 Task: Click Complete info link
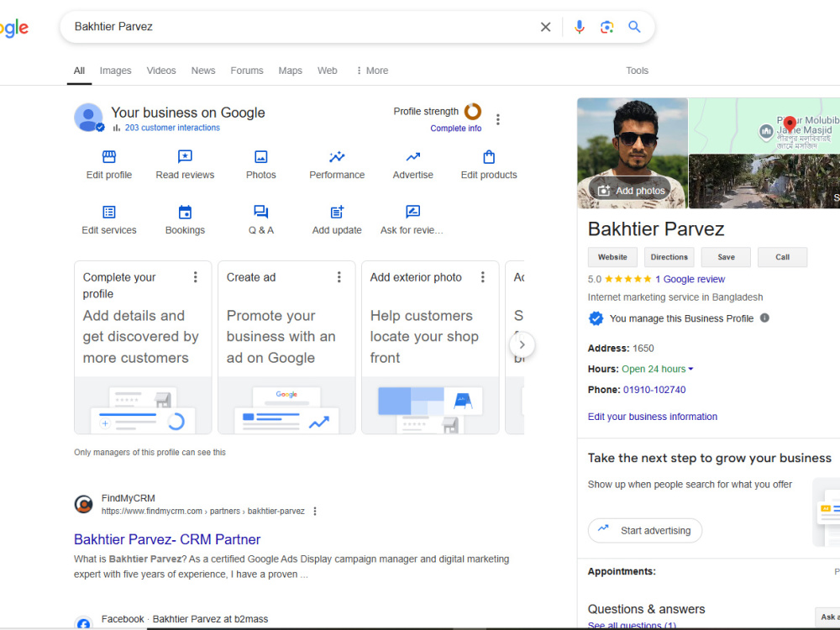tap(456, 129)
